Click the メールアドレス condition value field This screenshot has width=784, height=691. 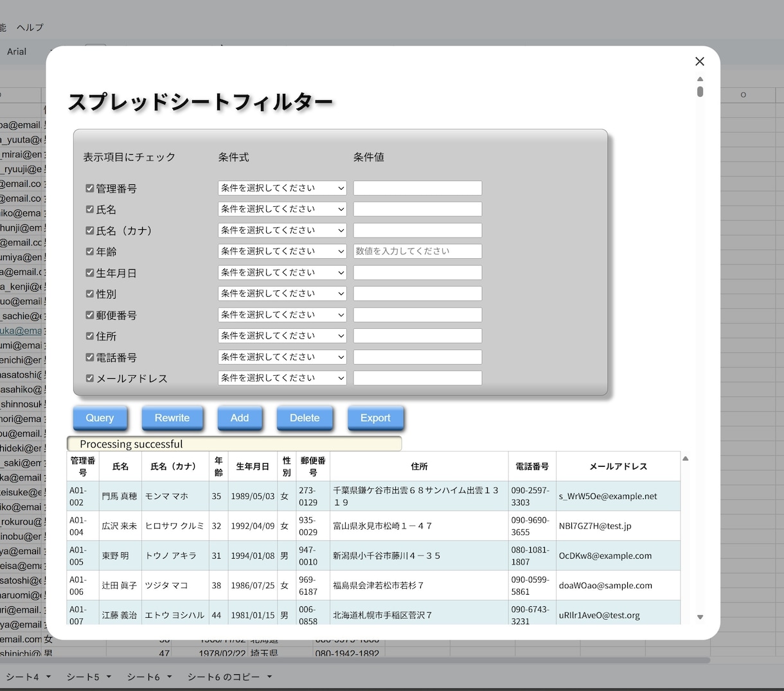pyautogui.click(x=418, y=378)
